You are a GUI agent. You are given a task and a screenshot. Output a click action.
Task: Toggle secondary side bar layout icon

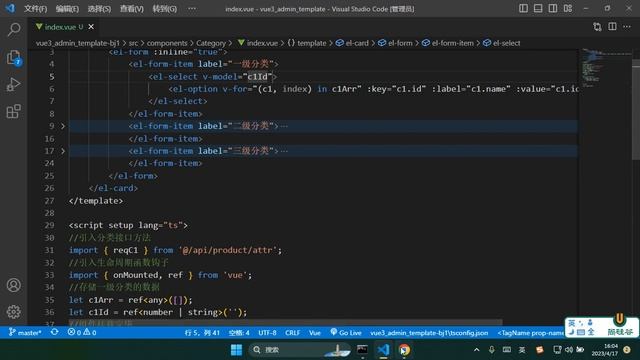pyautogui.click(x=553, y=8)
